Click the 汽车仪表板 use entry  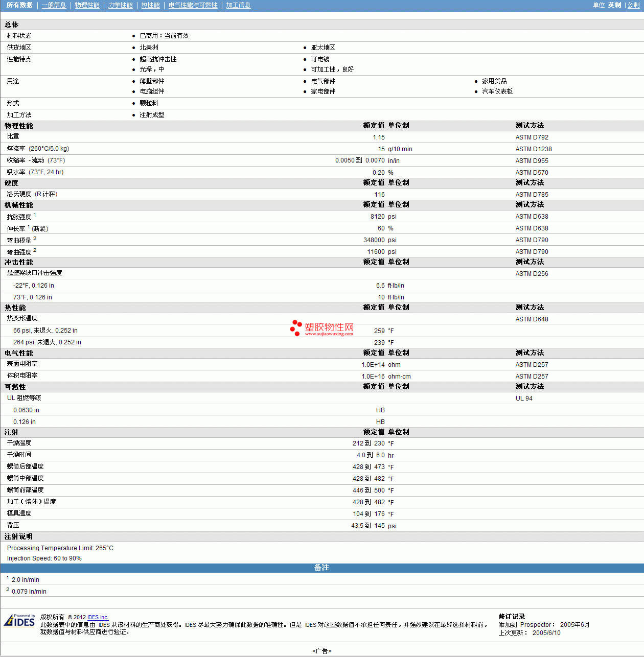tap(497, 91)
